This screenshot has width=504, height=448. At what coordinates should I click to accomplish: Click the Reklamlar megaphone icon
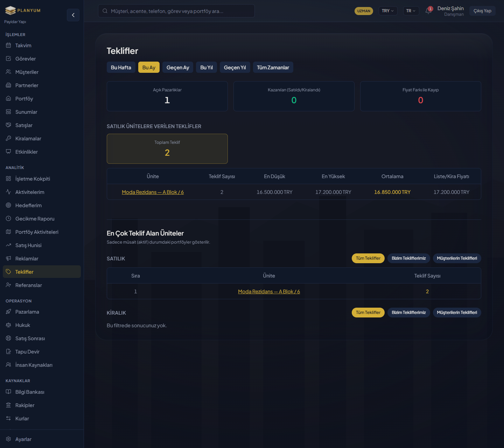tap(8, 259)
